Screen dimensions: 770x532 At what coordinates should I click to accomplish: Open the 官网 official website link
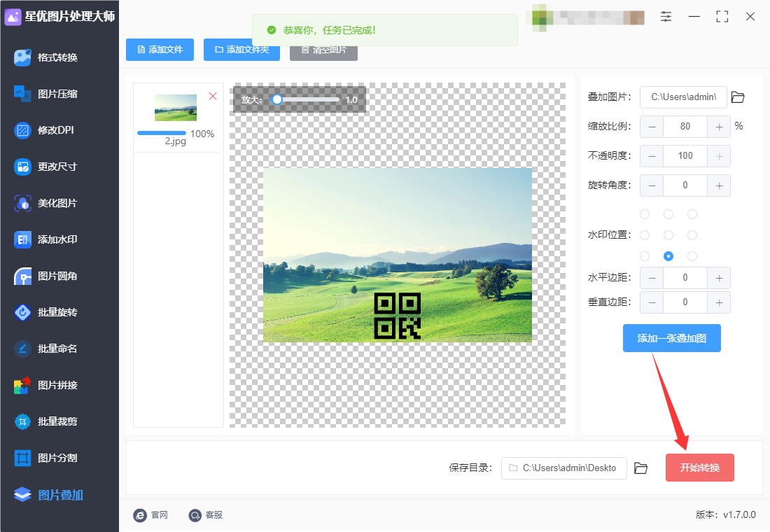tap(150, 514)
